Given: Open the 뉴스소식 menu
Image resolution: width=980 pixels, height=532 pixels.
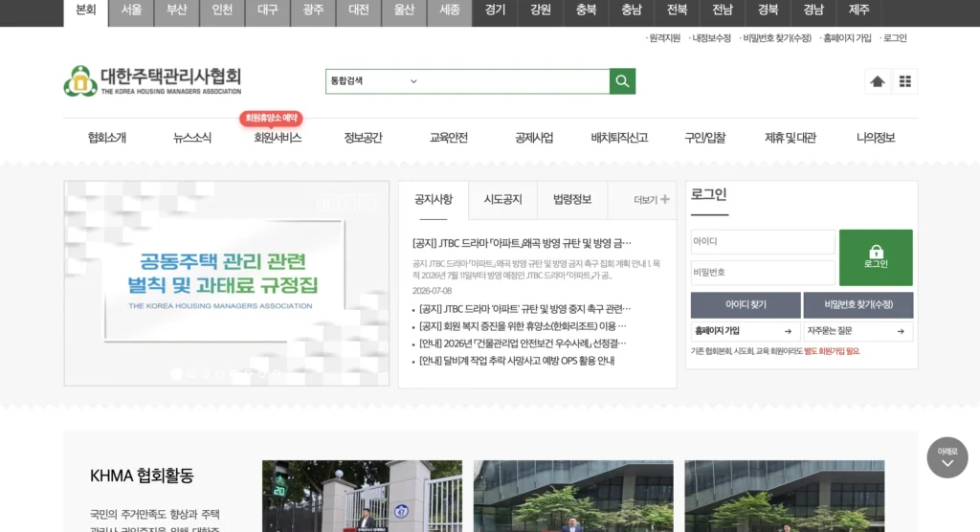Looking at the screenshot, I should (x=192, y=138).
